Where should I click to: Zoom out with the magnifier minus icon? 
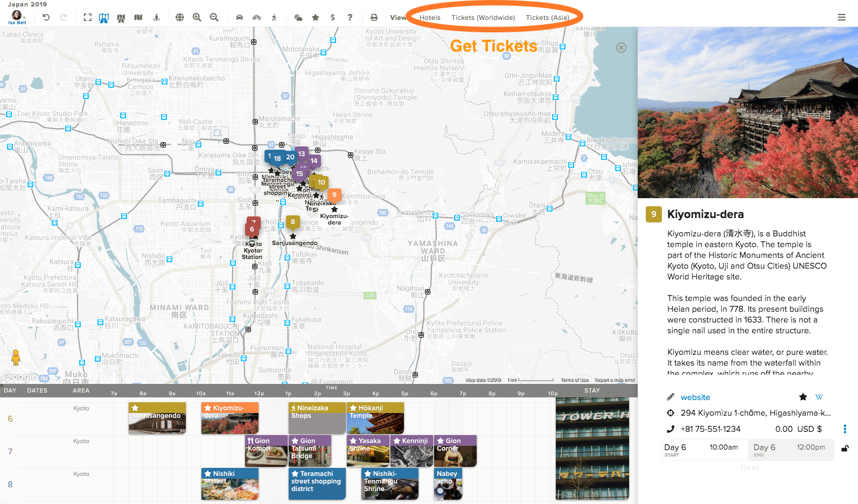pyautogui.click(x=214, y=17)
